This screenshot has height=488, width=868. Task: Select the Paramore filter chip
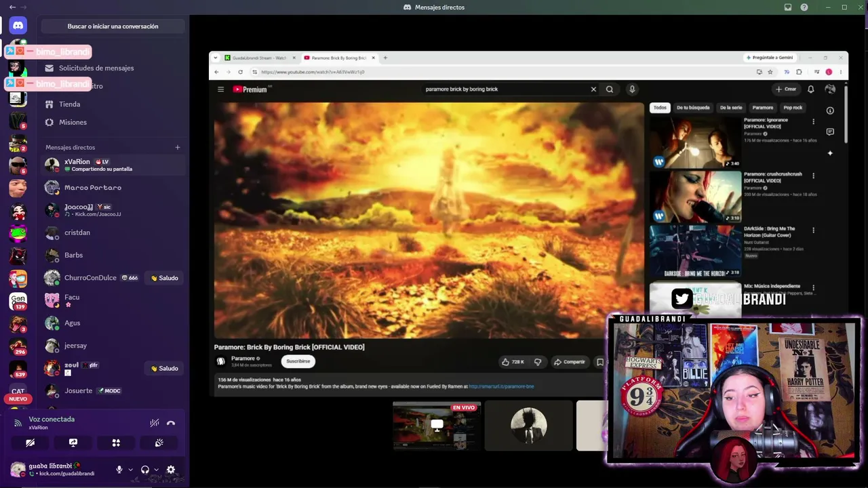pos(762,108)
